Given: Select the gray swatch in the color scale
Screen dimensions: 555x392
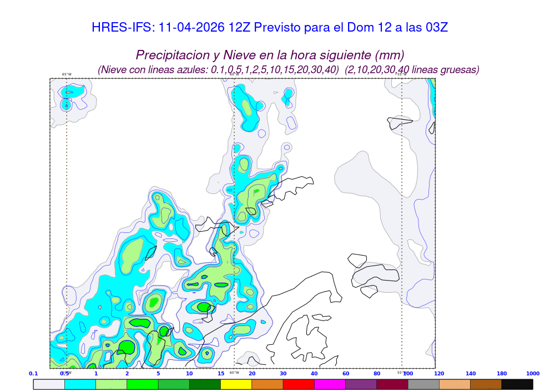Looking at the screenshot, I should click(x=423, y=384).
